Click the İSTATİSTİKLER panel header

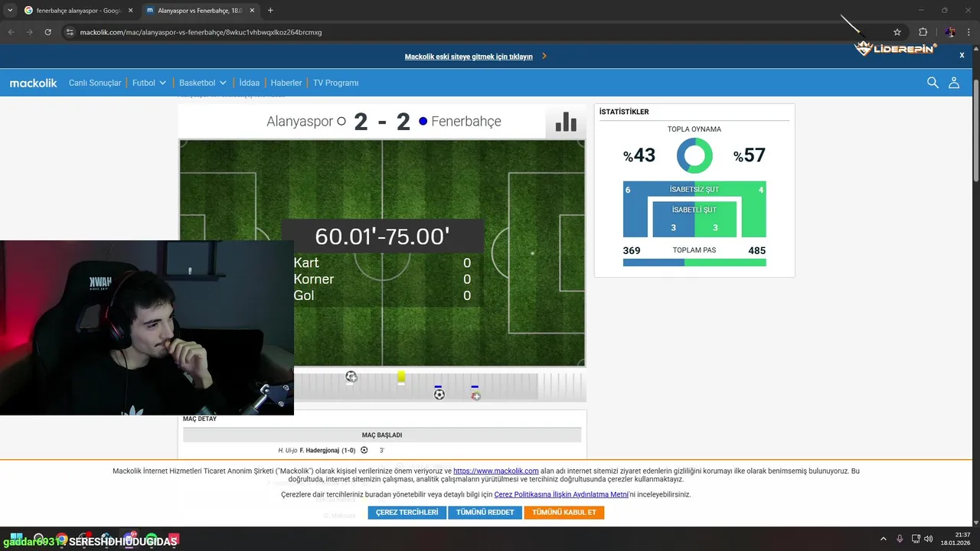pyautogui.click(x=624, y=112)
